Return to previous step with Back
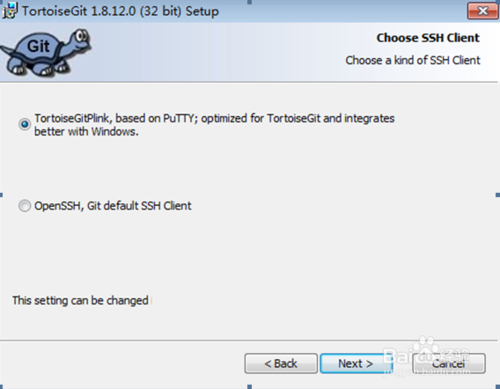 (x=281, y=363)
